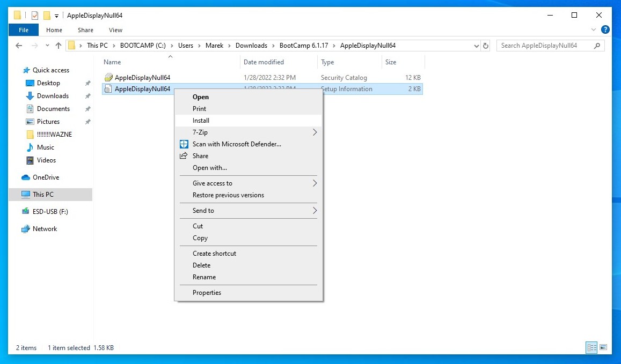Click Scan with Microsoft Defender
Viewport: 621px width, 364px height.
point(249,144)
